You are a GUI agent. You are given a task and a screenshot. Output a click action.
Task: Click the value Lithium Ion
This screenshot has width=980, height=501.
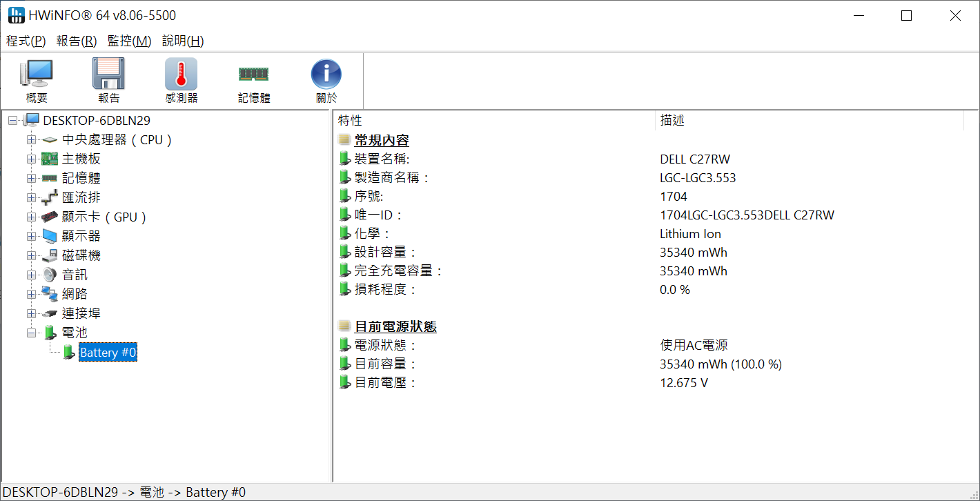tap(690, 234)
